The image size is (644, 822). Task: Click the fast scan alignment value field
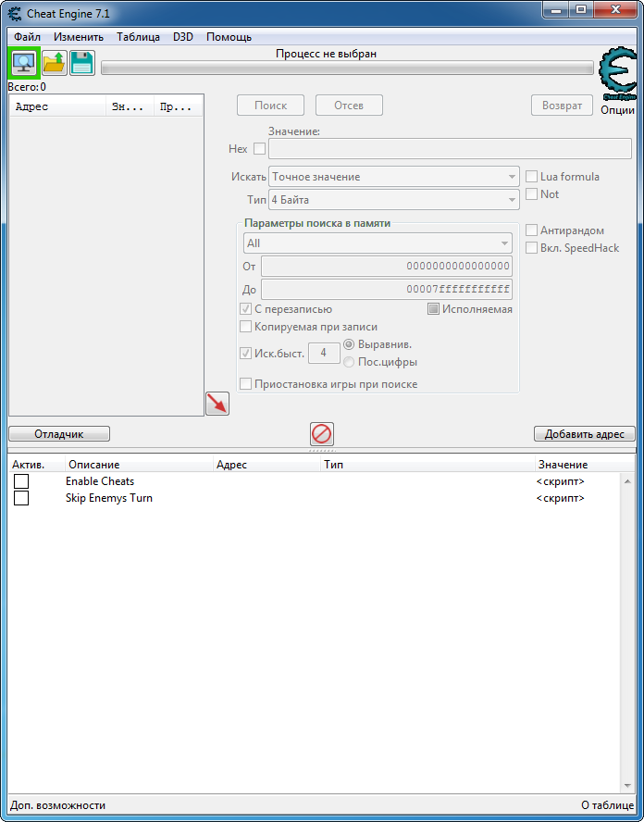(324, 354)
